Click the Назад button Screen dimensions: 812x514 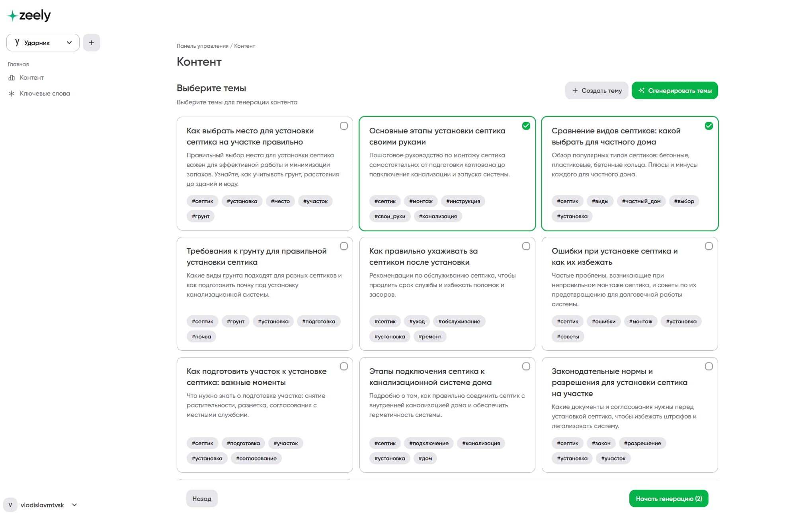click(202, 498)
